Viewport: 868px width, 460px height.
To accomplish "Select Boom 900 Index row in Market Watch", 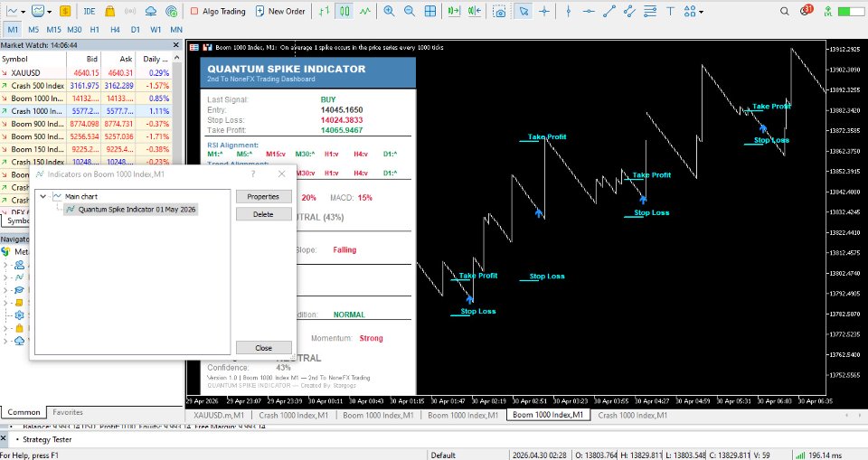I will 85,124.
